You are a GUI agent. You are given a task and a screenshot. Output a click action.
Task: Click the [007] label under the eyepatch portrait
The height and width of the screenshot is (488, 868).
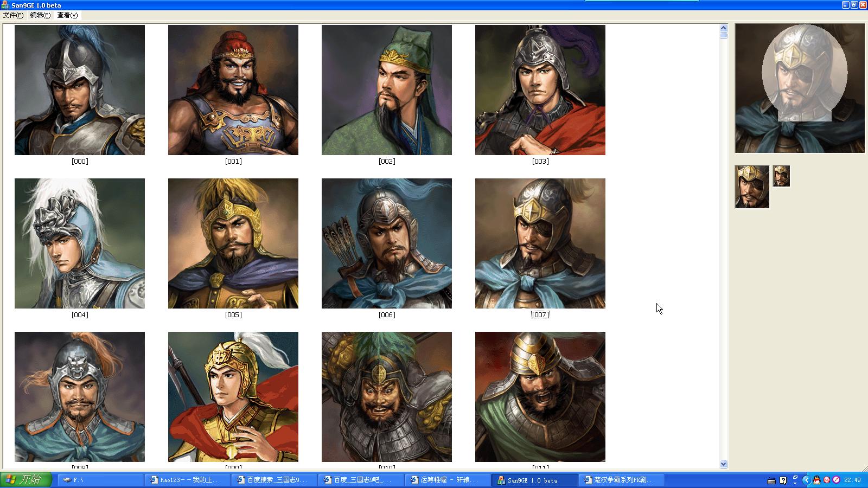pyautogui.click(x=540, y=314)
